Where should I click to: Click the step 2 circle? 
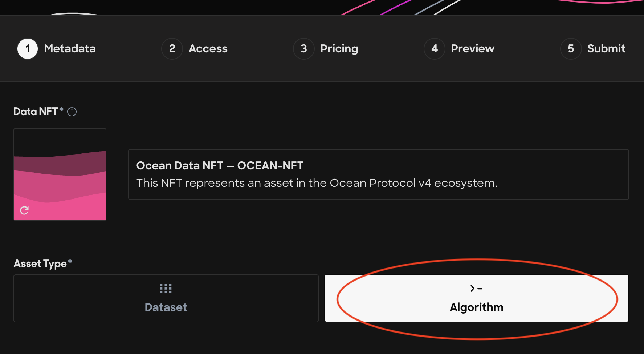point(172,49)
